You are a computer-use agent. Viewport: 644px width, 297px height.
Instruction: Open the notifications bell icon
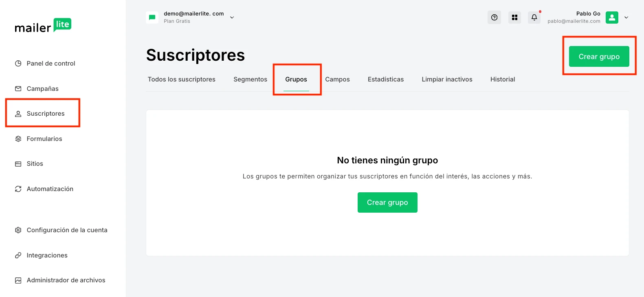tap(534, 18)
